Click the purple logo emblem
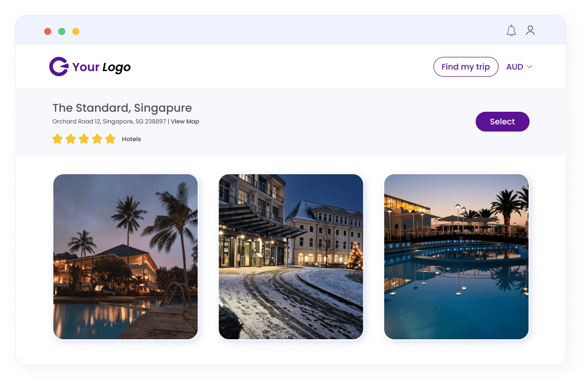The height and width of the screenshot is (387, 588). tap(58, 67)
